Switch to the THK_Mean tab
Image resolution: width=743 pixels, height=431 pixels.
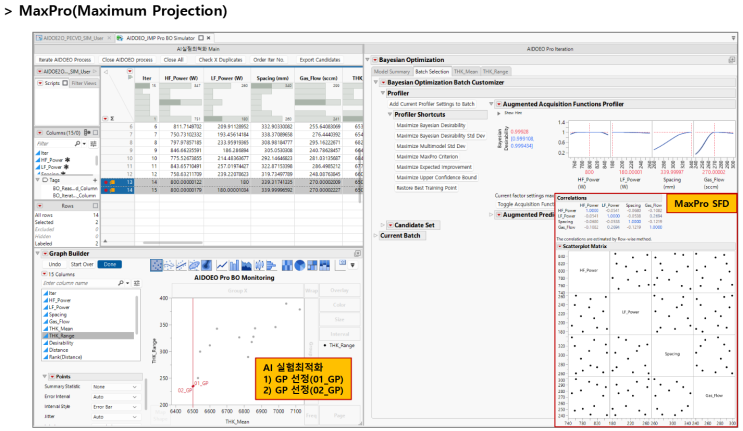(x=466, y=72)
